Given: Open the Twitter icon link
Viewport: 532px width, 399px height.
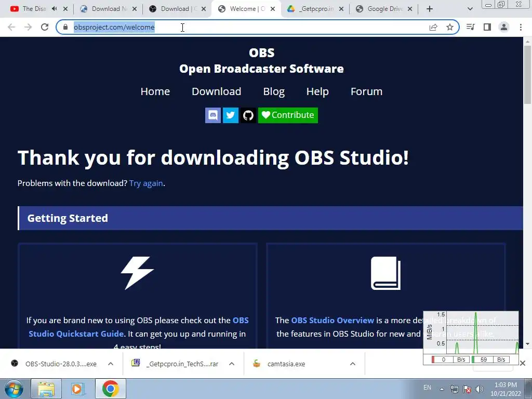Looking at the screenshot, I should click(x=230, y=115).
